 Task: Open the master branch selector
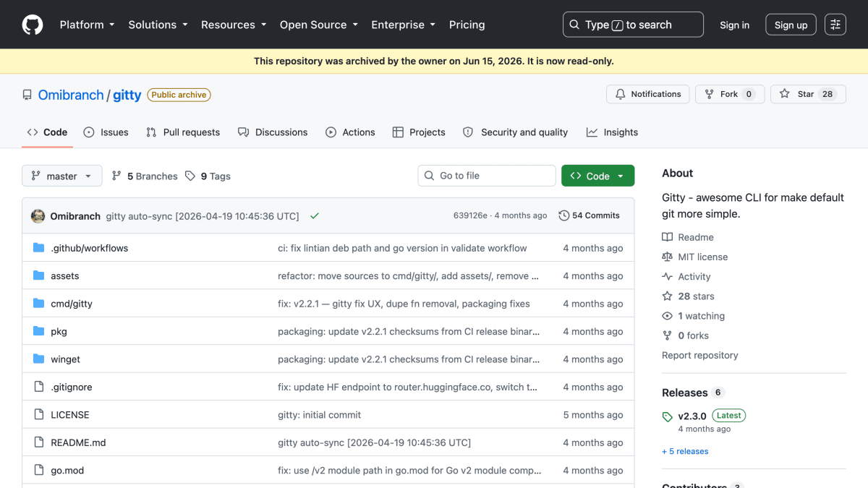62,176
